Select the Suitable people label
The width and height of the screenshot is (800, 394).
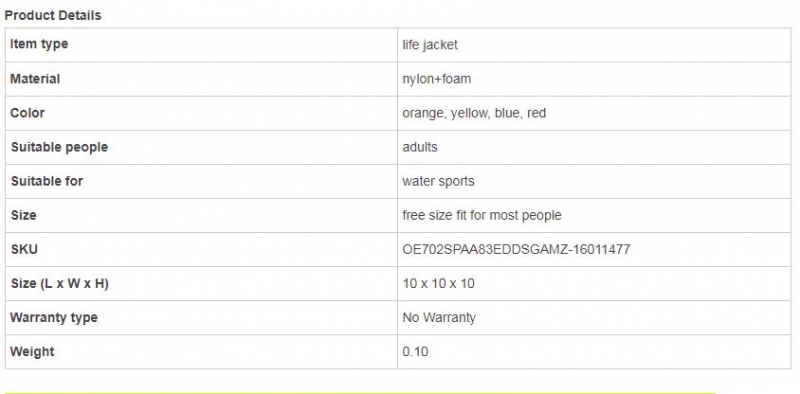click(x=59, y=147)
